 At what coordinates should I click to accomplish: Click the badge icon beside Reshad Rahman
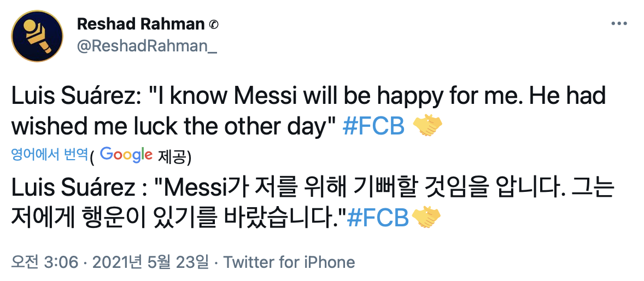click(x=214, y=25)
